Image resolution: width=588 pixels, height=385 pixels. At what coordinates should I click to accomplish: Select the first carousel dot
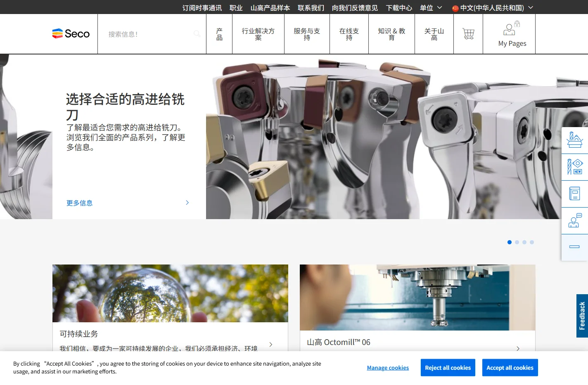(510, 242)
